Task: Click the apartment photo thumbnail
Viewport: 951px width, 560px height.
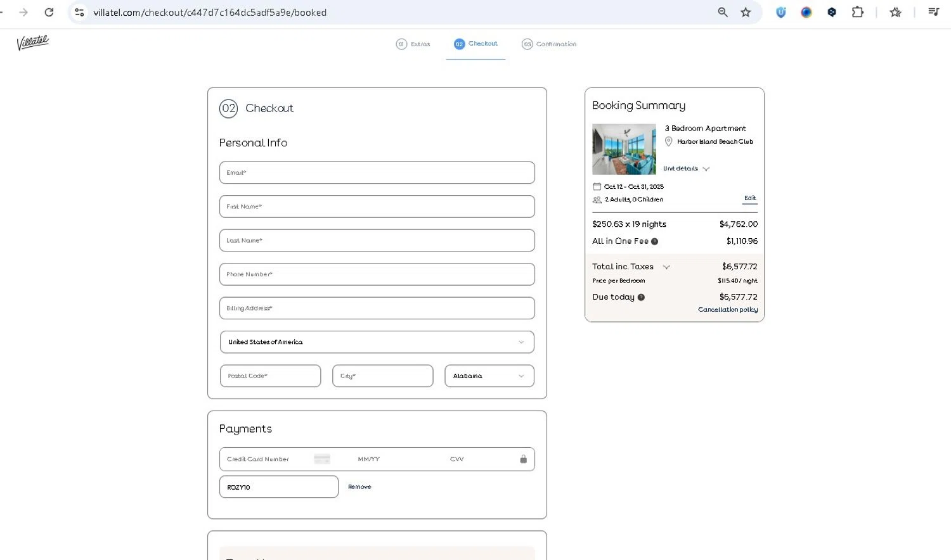Action: [624, 150]
